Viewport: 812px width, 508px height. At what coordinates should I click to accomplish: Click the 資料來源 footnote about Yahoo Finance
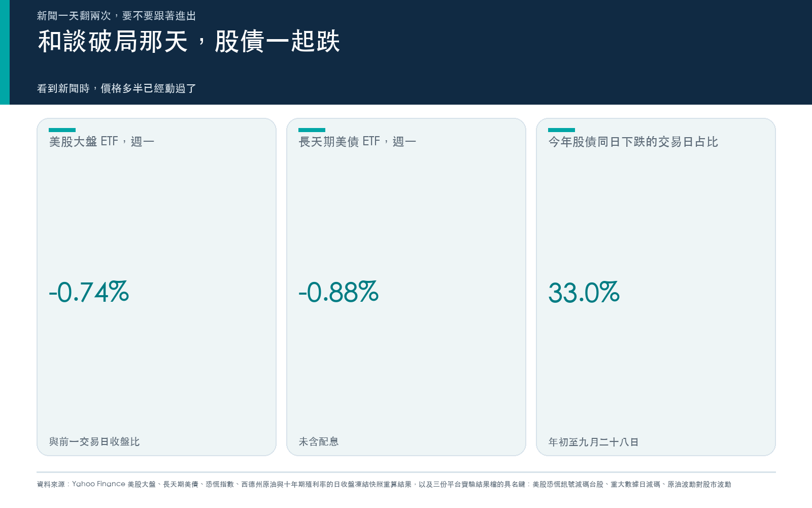(384, 484)
